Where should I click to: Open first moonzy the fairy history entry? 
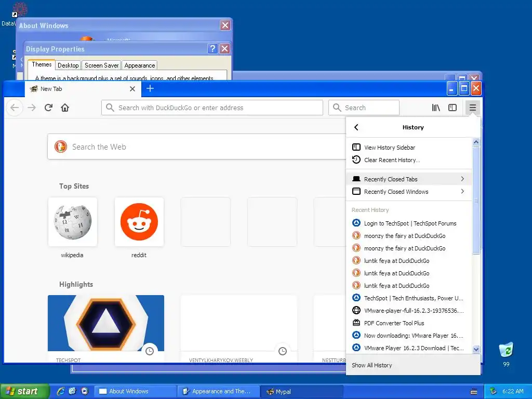pos(409,236)
